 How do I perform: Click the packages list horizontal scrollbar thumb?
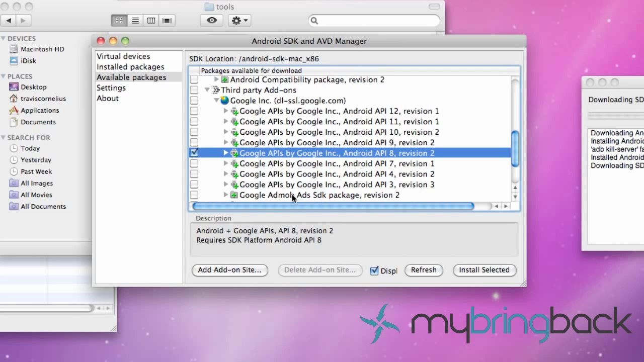[x=333, y=206]
